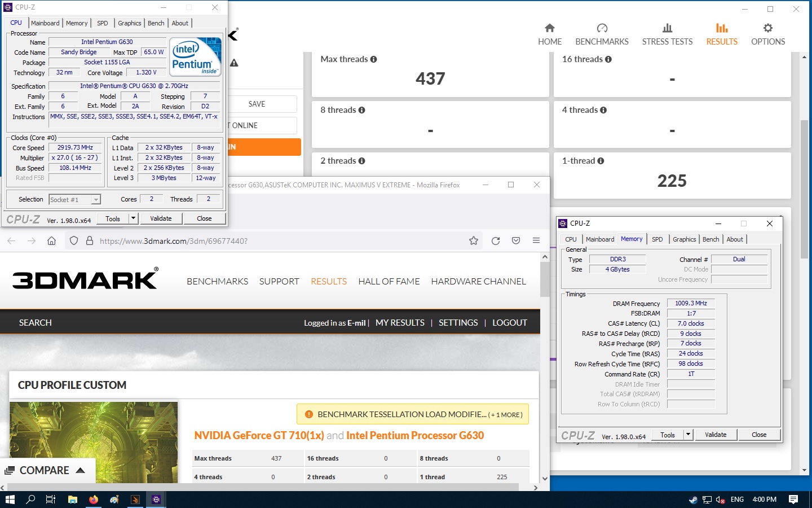
Task: Click the Firefox address bar URL
Action: pos(174,241)
